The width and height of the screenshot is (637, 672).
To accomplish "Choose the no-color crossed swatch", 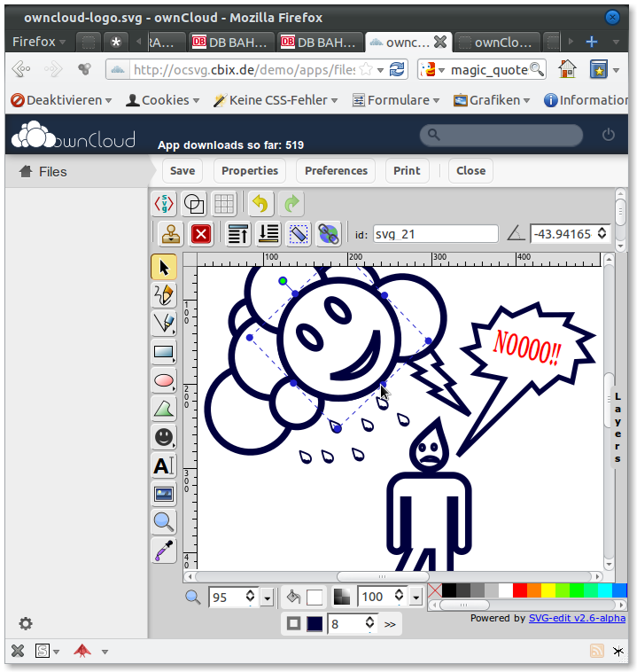I will point(435,590).
